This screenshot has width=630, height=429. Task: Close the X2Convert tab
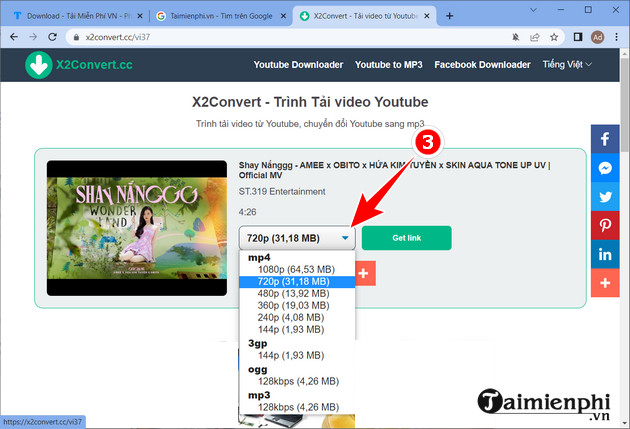(x=427, y=16)
